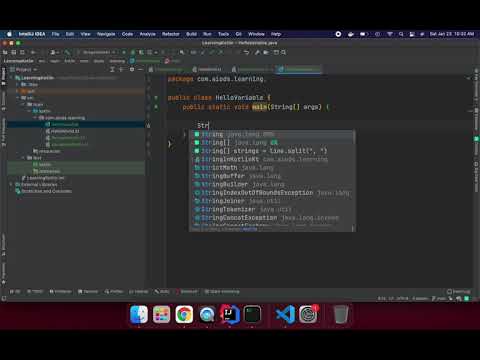
Task: Open QuickTime Player from the Dock
Action: pyautogui.click(x=207, y=314)
